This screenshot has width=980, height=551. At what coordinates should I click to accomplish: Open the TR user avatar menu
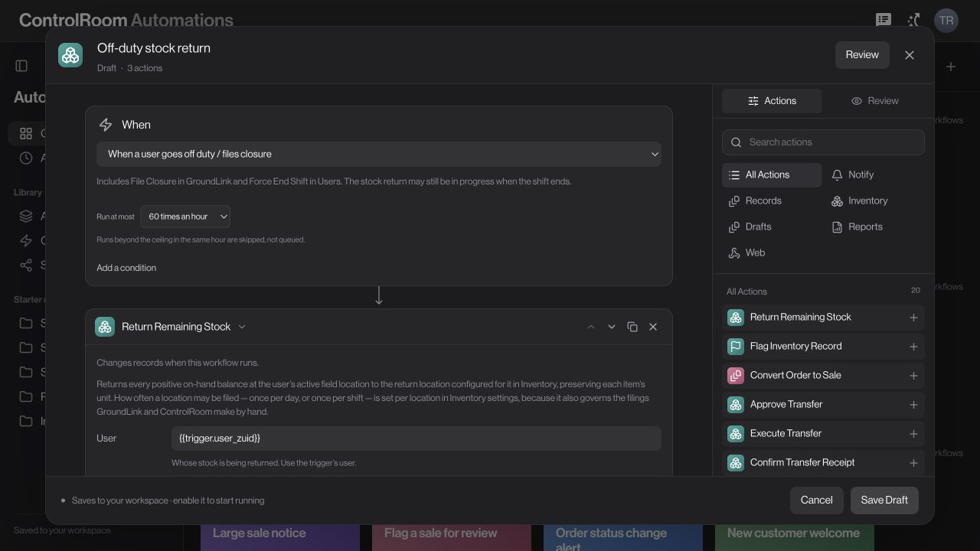point(946,21)
